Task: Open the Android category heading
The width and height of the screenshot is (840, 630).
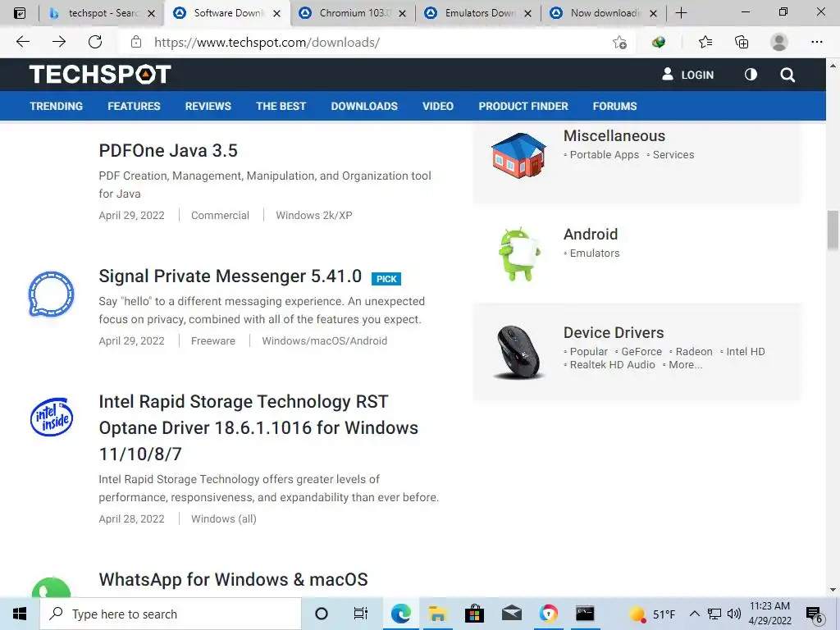Action: coord(591,234)
